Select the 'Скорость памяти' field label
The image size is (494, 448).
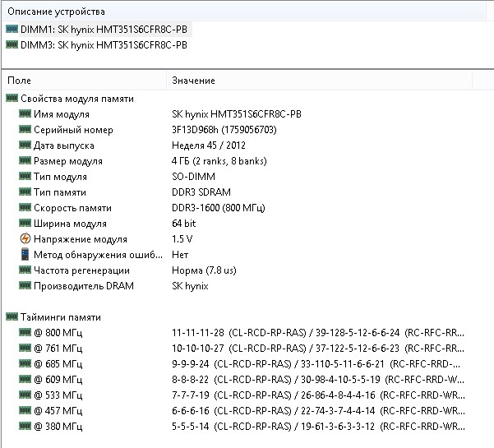tap(73, 208)
